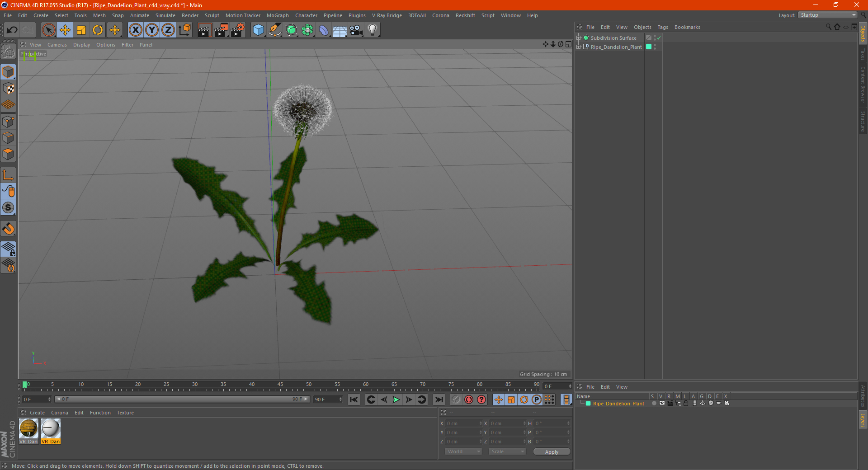The image size is (868, 470).
Task: Enable Edges mode on left sidebar
Action: (x=9, y=138)
